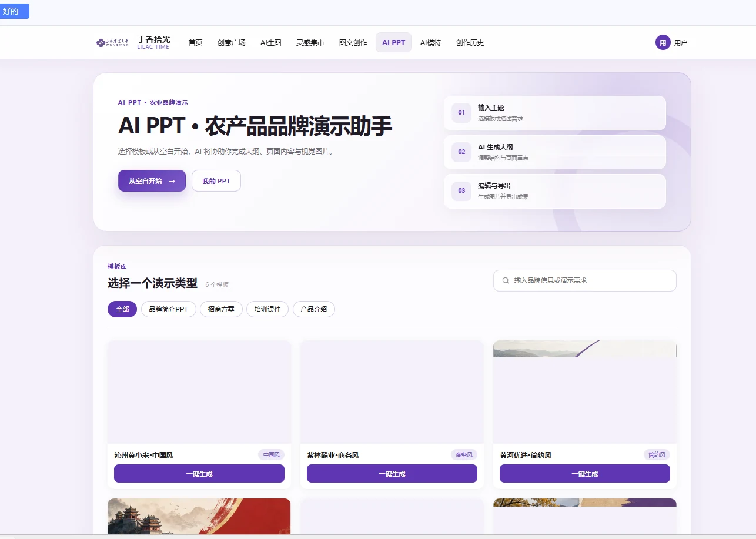
Task: Click the 沁州黄小米•中国风 template title
Action: (143, 456)
